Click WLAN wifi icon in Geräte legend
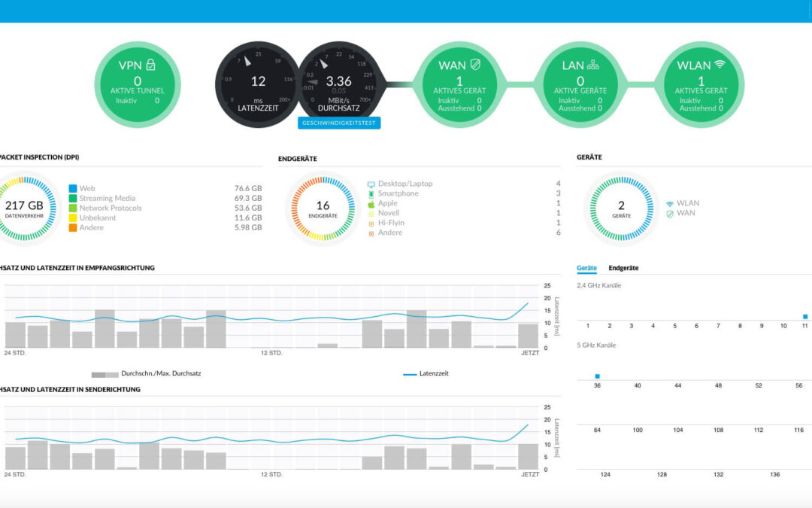Viewport: 812px width, 508px height. [x=670, y=204]
